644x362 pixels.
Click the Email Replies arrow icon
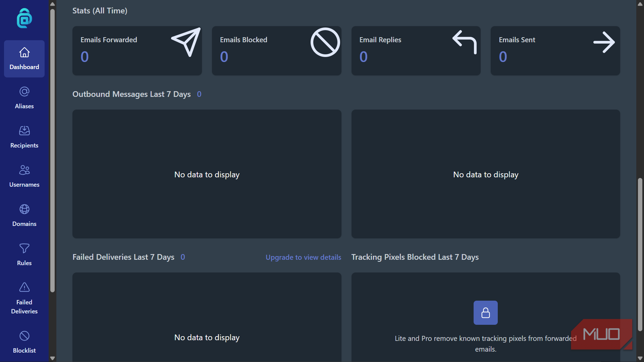coord(465,42)
